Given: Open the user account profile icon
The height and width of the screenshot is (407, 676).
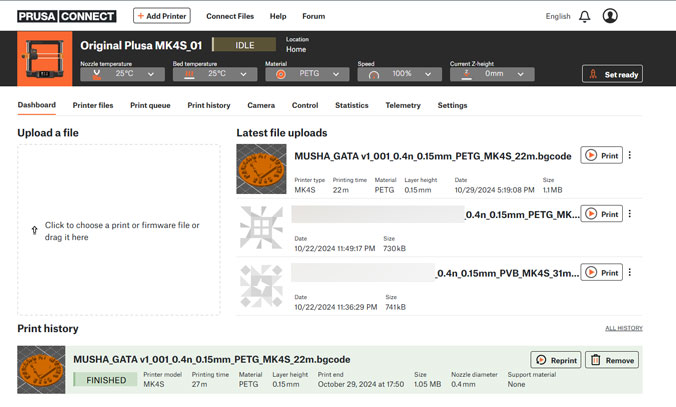Looking at the screenshot, I should (x=610, y=16).
